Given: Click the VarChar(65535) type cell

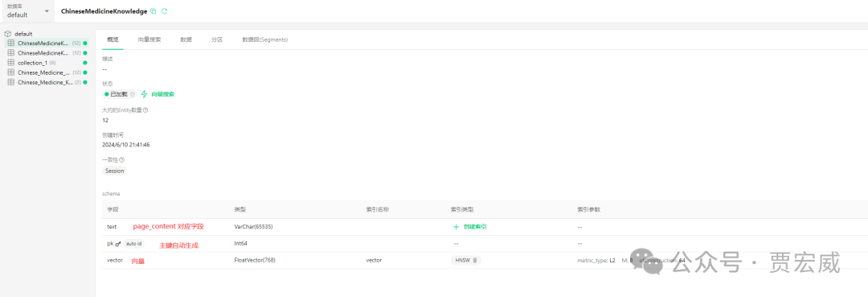Looking at the screenshot, I should (253, 227).
